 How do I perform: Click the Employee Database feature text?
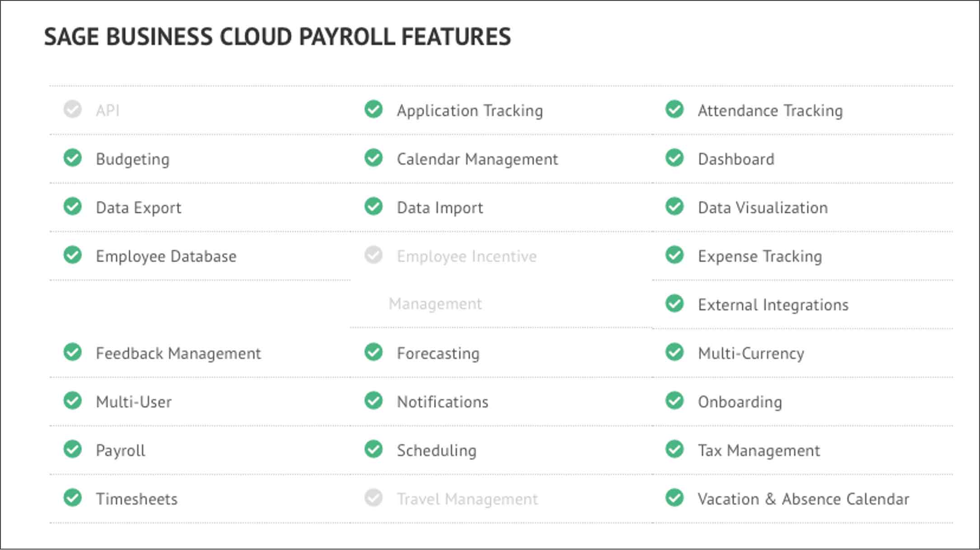166,257
